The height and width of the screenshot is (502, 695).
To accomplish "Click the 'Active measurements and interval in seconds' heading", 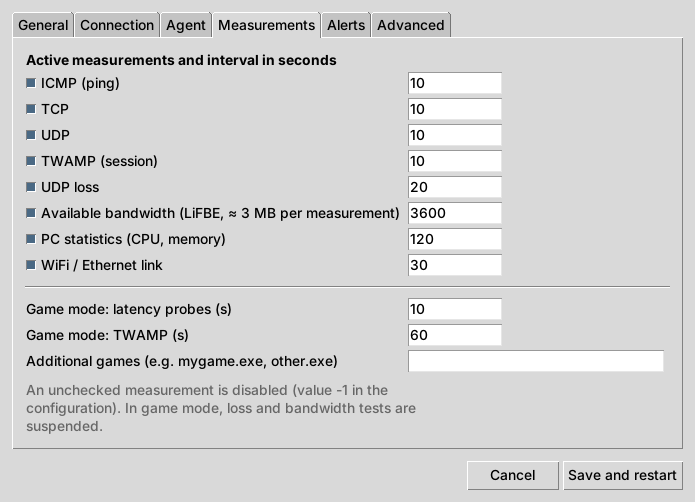I will [x=181, y=60].
